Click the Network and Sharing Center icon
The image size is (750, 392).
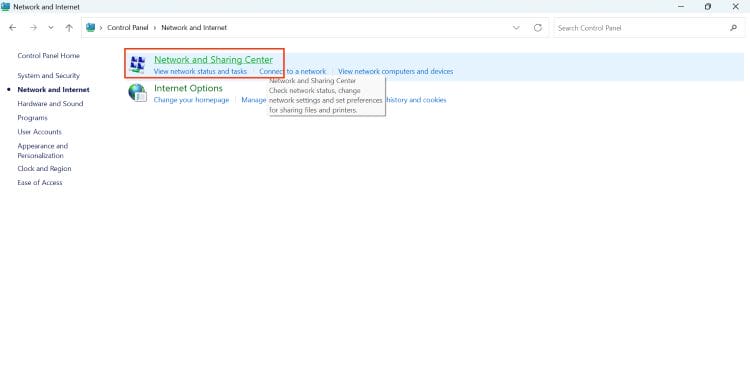coord(137,64)
